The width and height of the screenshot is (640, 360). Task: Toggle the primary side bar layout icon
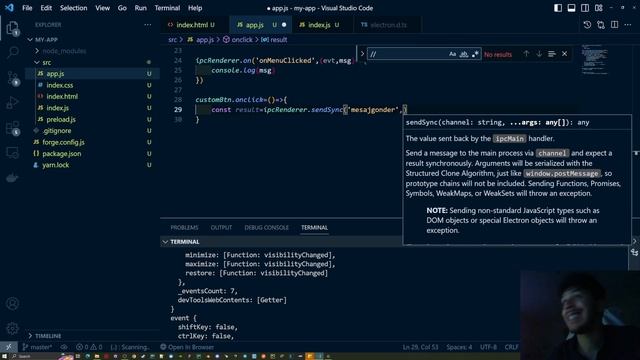coord(558,8)
